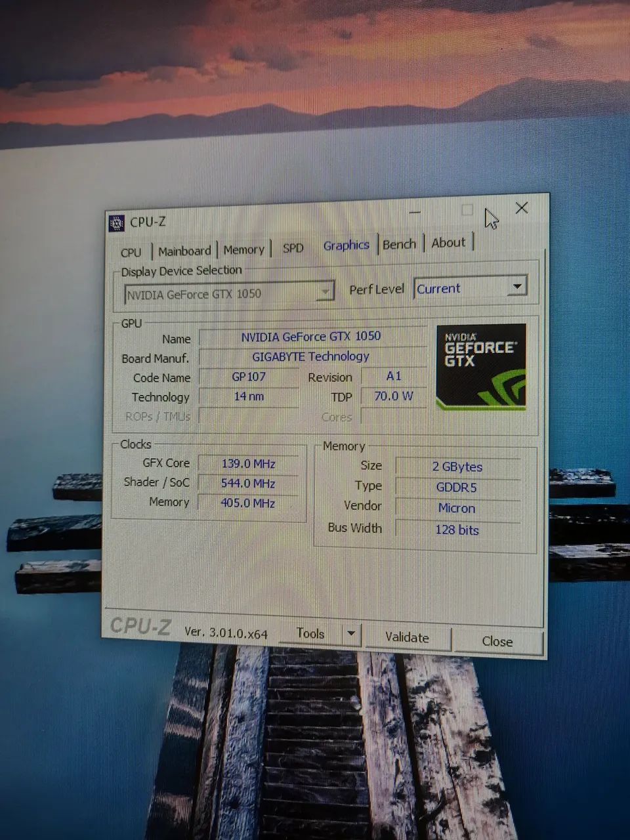Click the 128 bits bus width value

457,530
